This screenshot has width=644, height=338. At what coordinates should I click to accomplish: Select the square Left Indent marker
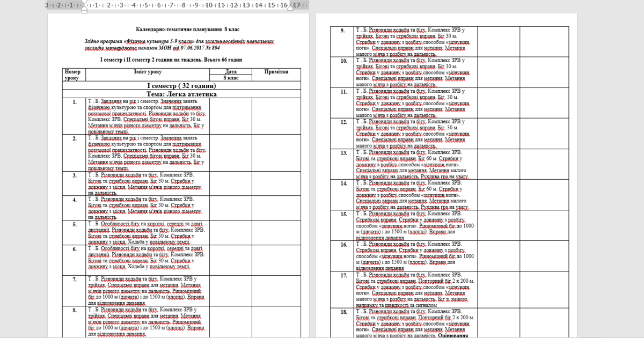click(85, 10)
